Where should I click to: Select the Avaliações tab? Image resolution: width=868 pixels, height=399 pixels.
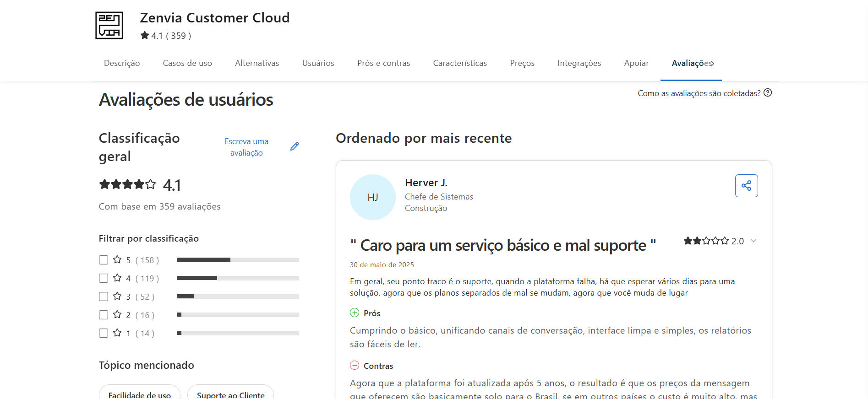(x=690, y=63)
